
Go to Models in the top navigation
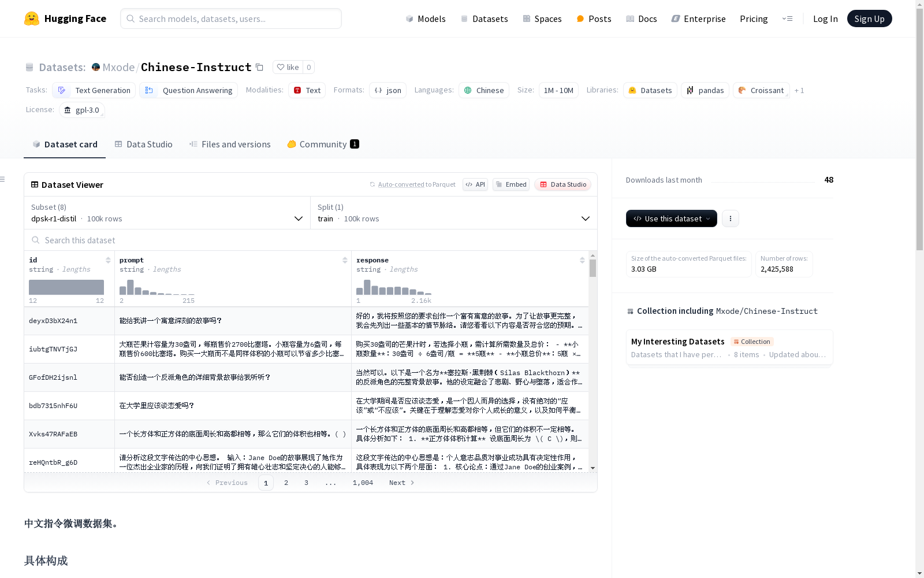pos(426,18)
